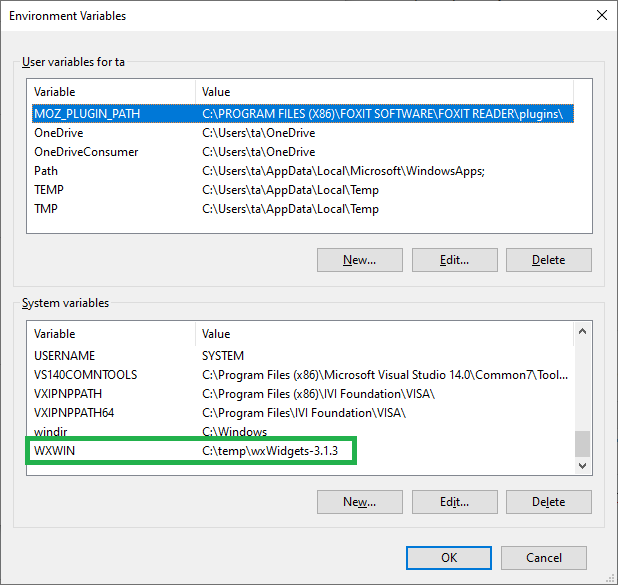Select the TEMP user variable
The image size is (618, 585).
tap(49, 190)
